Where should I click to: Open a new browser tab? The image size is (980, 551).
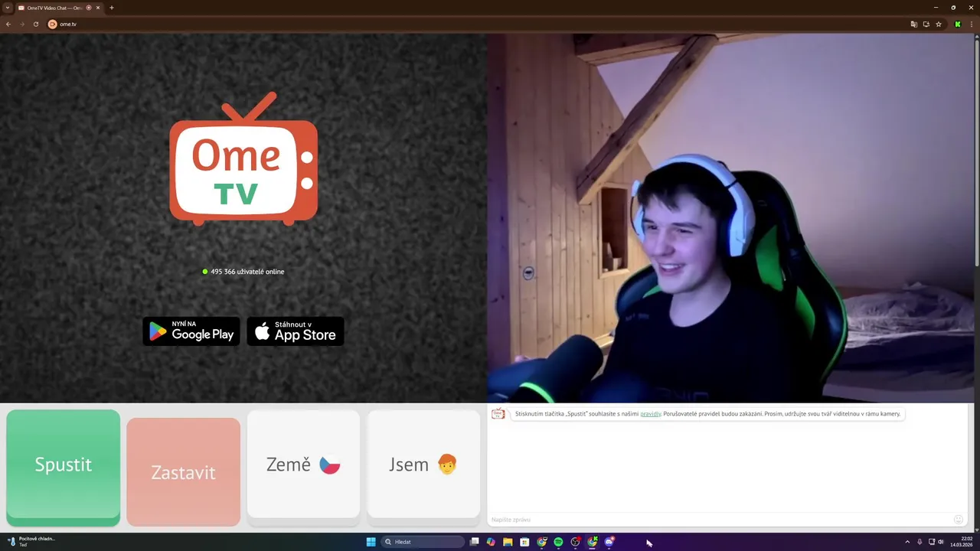pyautogui.click(x=112, y=8)
